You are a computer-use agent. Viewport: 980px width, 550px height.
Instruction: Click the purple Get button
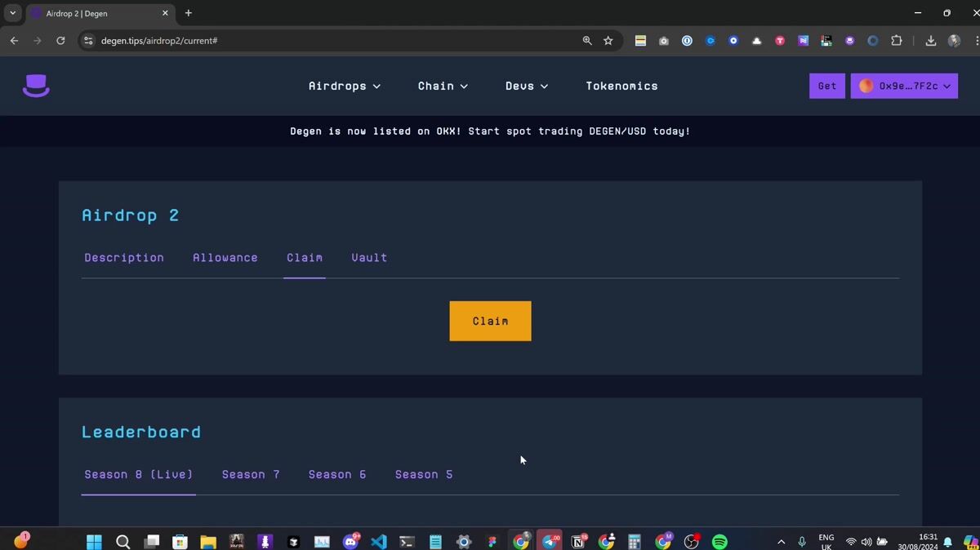click(827, 86)
